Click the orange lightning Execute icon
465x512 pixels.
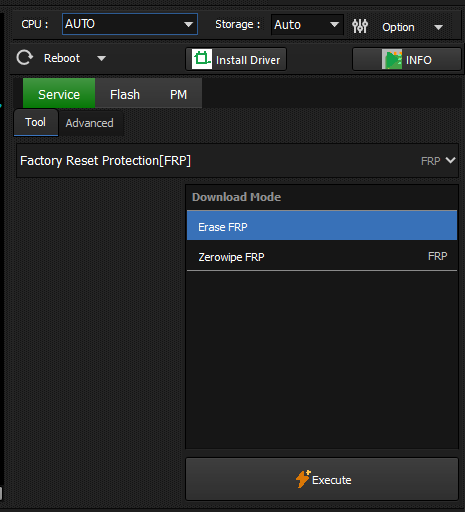pyautogui.click(x=303, y=479)
